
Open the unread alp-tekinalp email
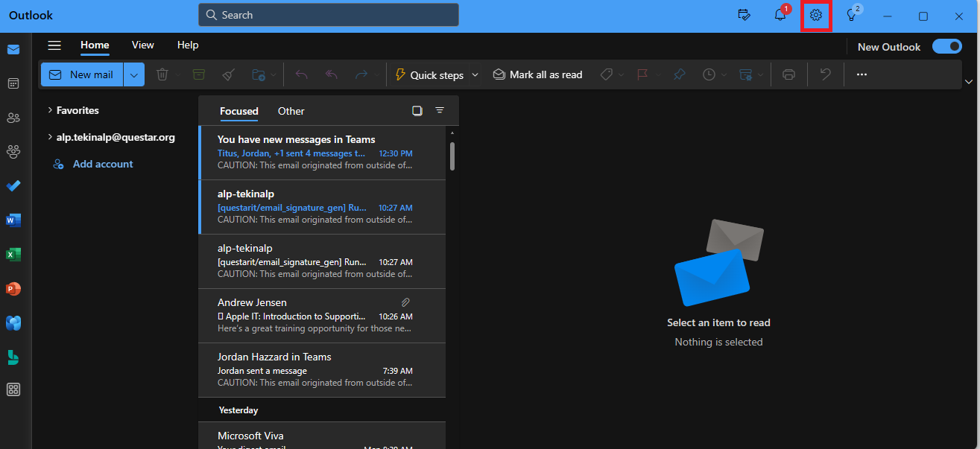(322, 207)
